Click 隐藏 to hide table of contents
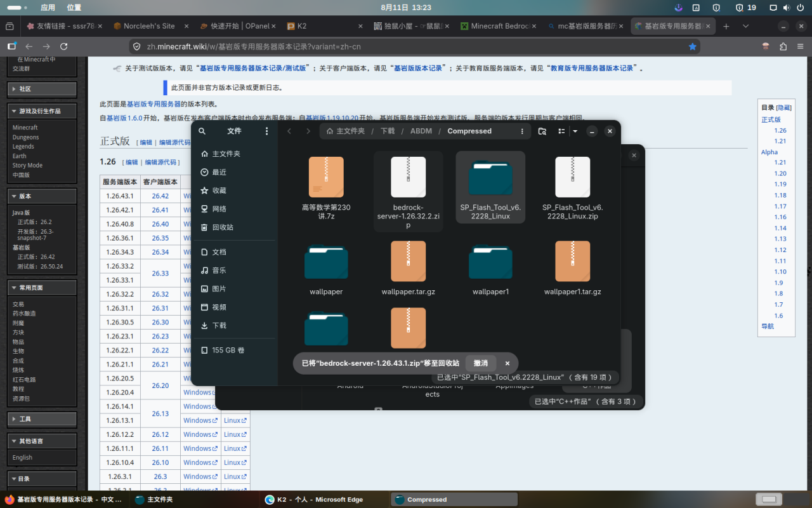Screen dimensions: 812x508 click(785, 108)
